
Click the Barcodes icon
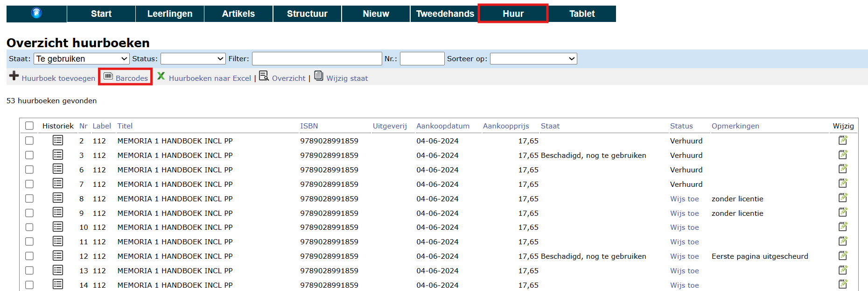click(x=108, y=76)
